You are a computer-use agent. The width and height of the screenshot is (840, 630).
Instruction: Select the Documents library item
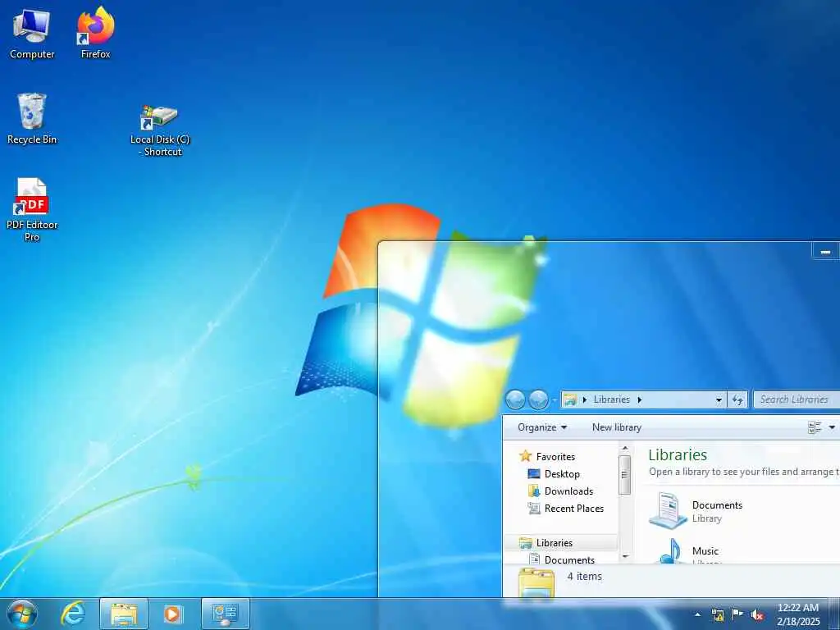(696, 511)
